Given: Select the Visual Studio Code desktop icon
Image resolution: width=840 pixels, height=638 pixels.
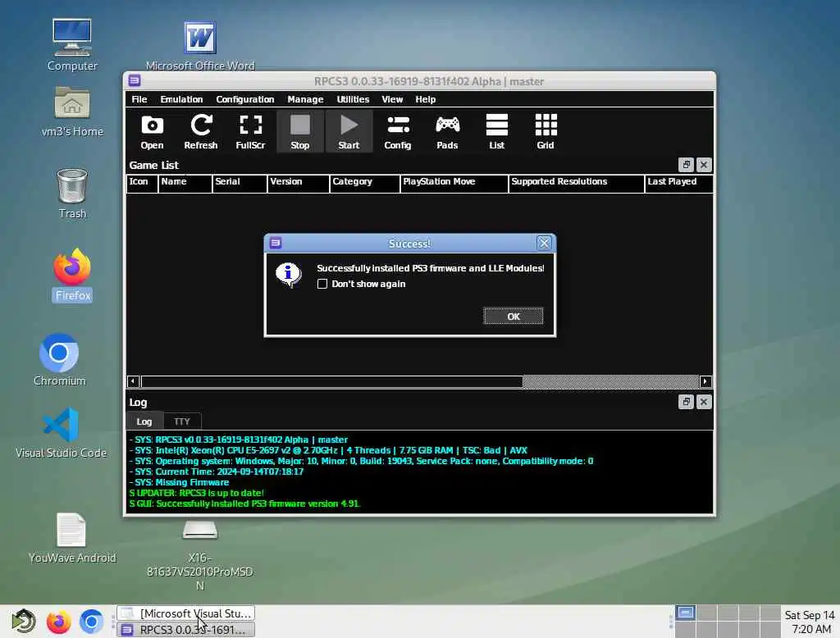Looking at the screenshot, I should [x=61, y=433].
